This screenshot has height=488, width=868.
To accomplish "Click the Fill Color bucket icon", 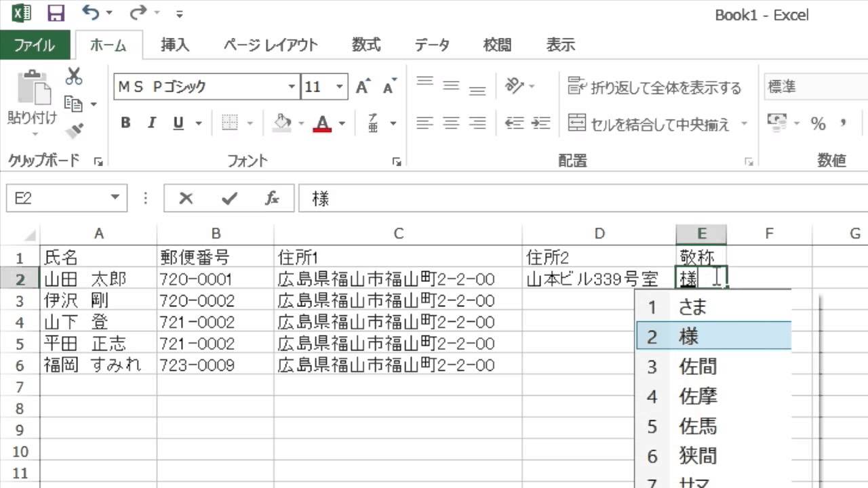I will (x=282, y=123).
